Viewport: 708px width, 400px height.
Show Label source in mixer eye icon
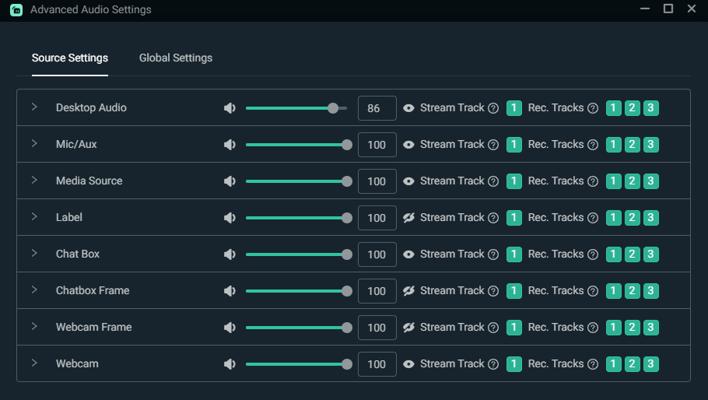click(x=409, y=218)
